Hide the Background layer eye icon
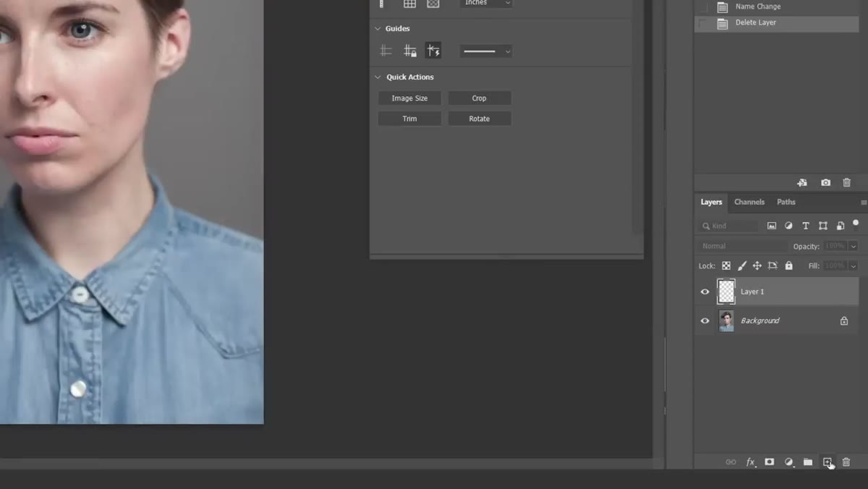 [705, 321]
